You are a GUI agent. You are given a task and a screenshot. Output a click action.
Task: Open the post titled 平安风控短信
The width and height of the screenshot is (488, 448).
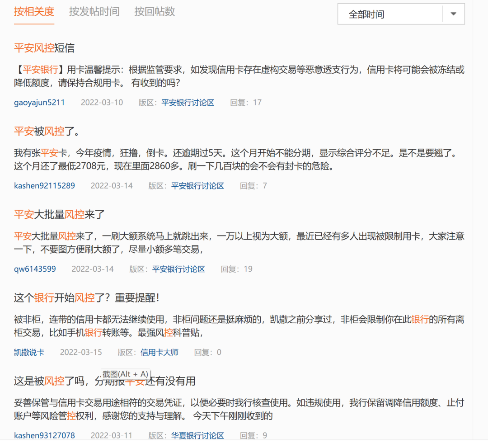click(x=43, y=48)
